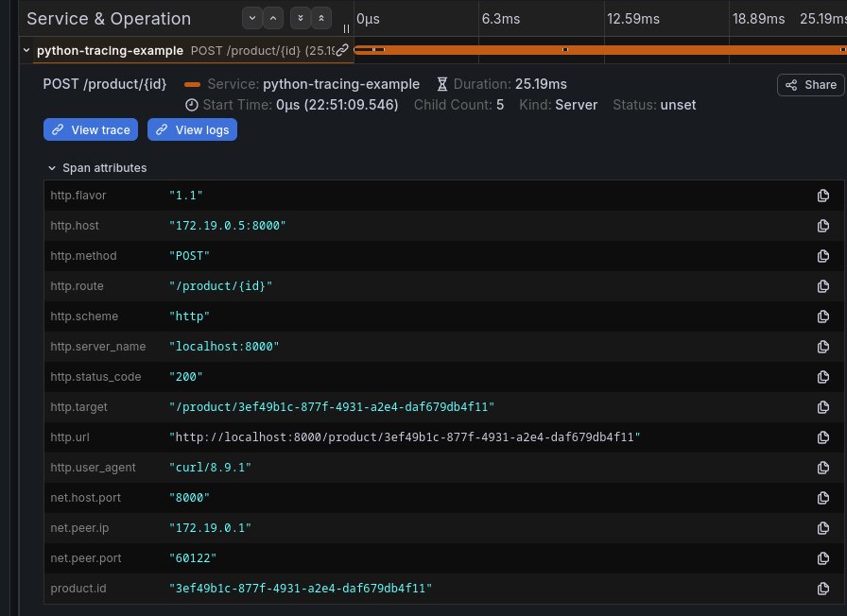Image resolution: width=847 pixels, height=616 pixels.
Task: Collapse the Span attributes section
Action: point(53,168)
